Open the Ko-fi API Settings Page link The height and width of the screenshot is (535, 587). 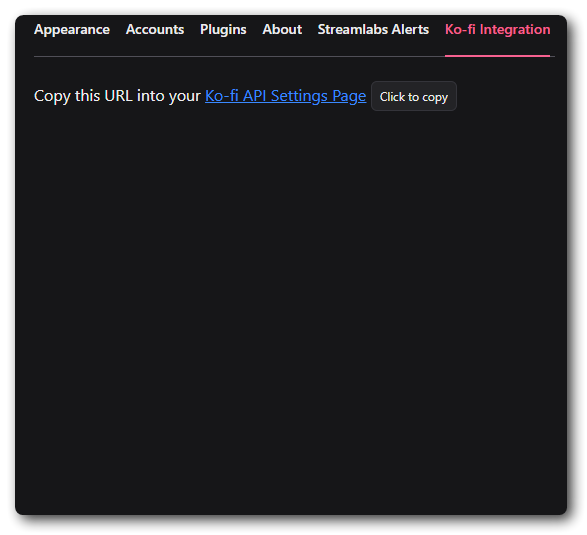286,96
